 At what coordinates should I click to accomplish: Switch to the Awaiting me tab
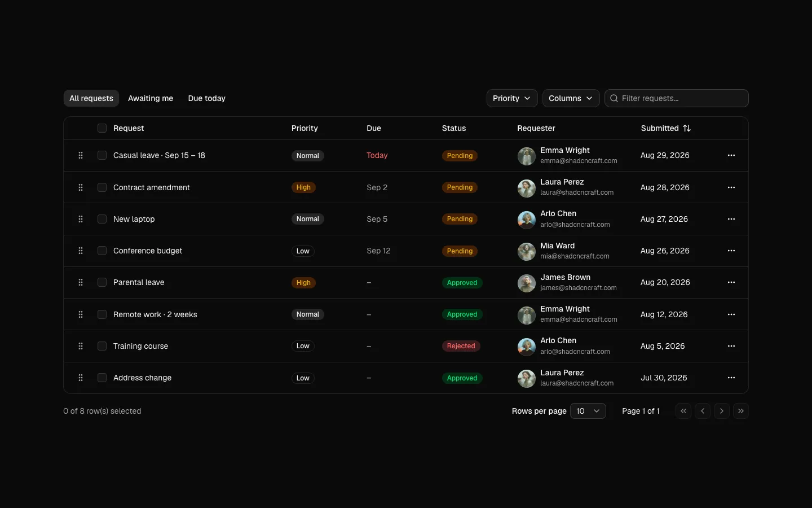[151, 98]
